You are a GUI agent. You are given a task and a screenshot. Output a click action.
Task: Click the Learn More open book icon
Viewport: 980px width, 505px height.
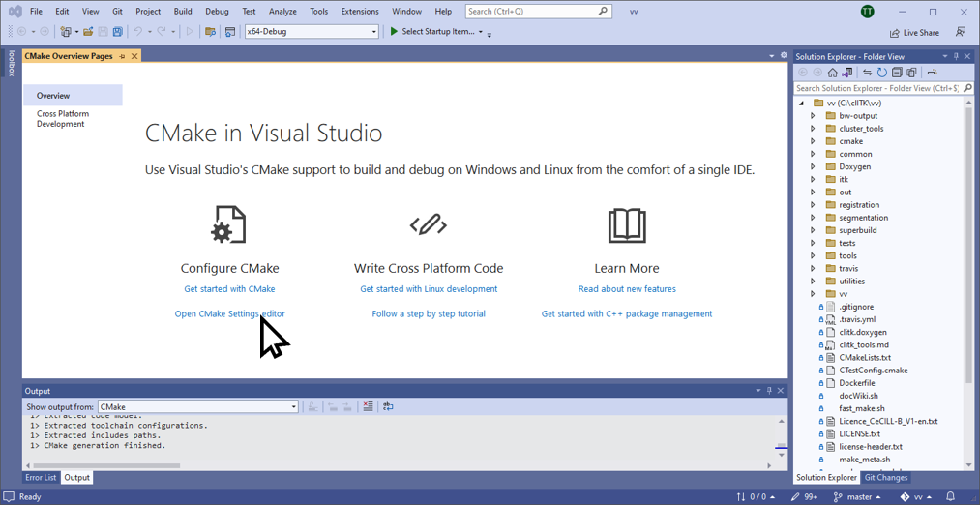(x=627, y=225)
